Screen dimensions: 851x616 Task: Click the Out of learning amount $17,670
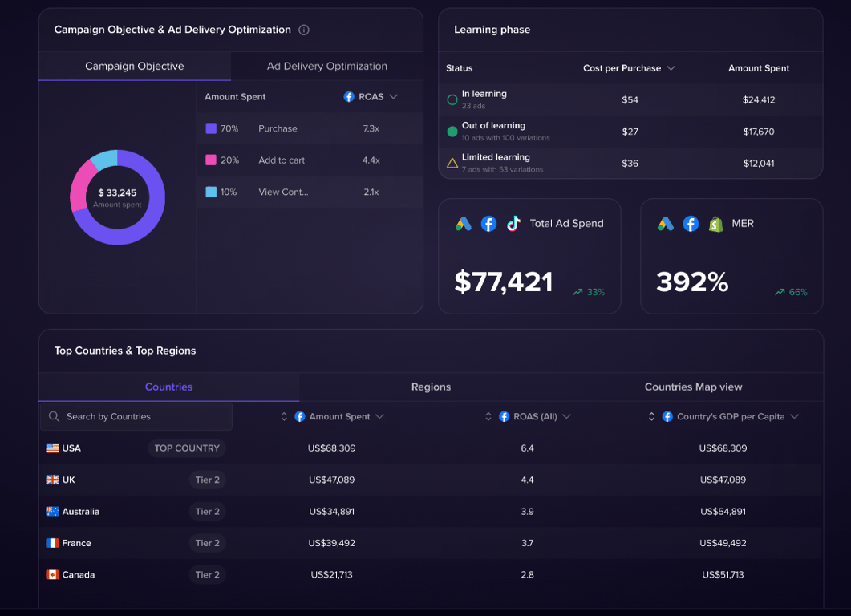(759, 132)
